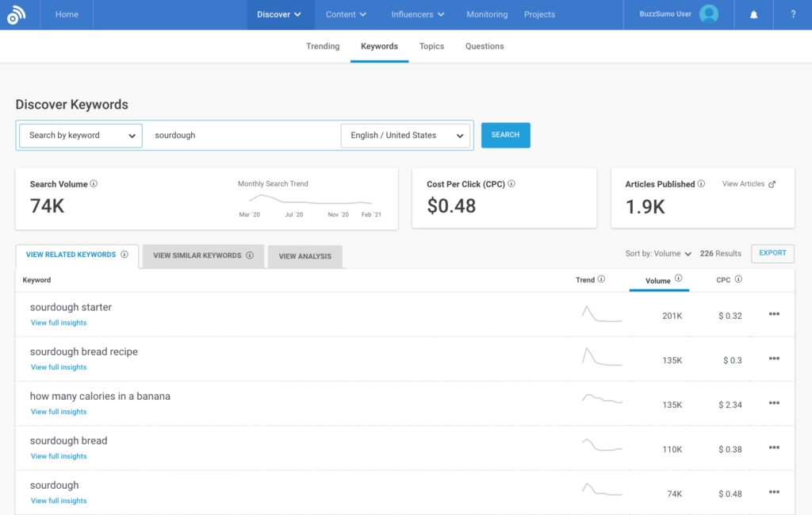
Task: Open the notifications bell
Action: coord(753,14)
